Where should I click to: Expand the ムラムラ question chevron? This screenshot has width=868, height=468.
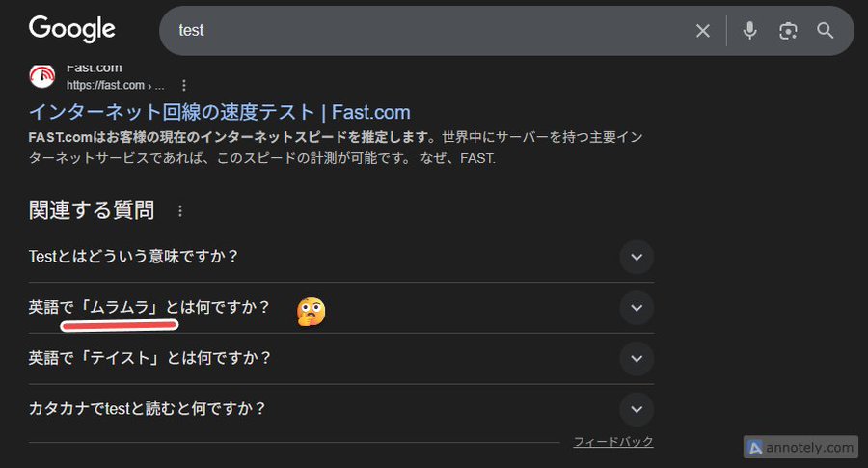point(636,308)
